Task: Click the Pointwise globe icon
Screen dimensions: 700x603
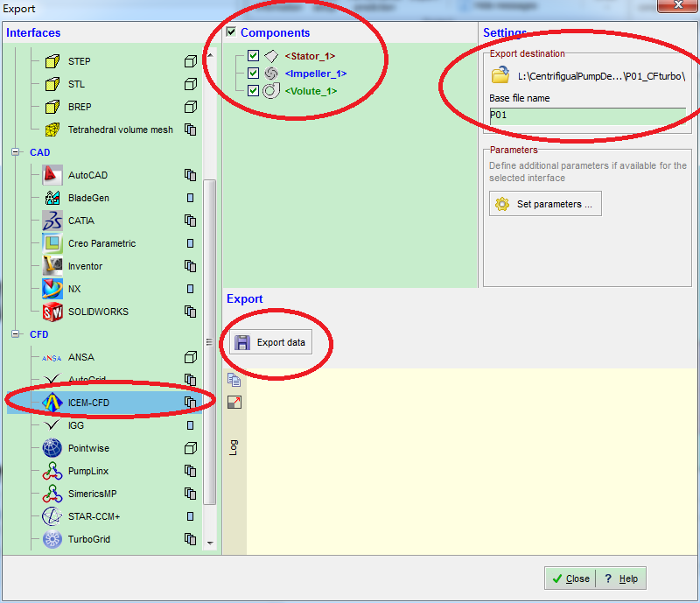Action: (x=52, y=448)
